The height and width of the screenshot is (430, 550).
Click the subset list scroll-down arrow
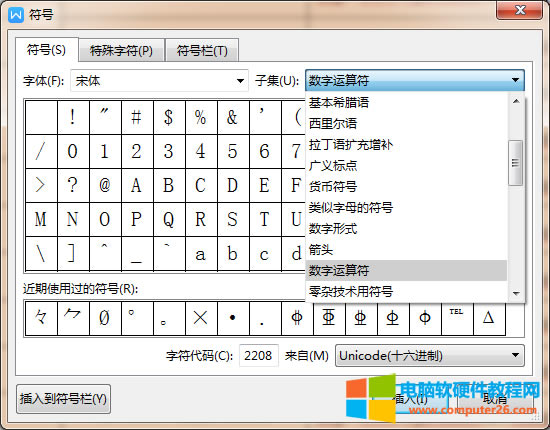pos(516,293)
